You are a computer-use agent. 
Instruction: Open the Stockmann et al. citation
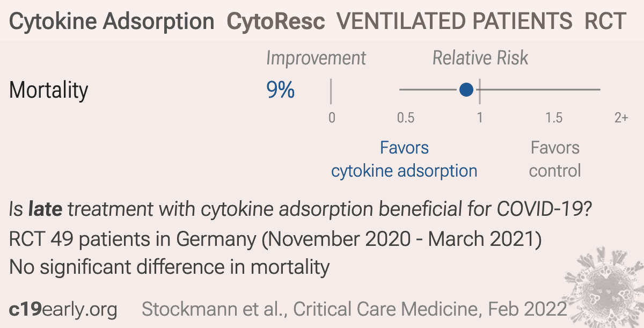click(x=354, y=309)
